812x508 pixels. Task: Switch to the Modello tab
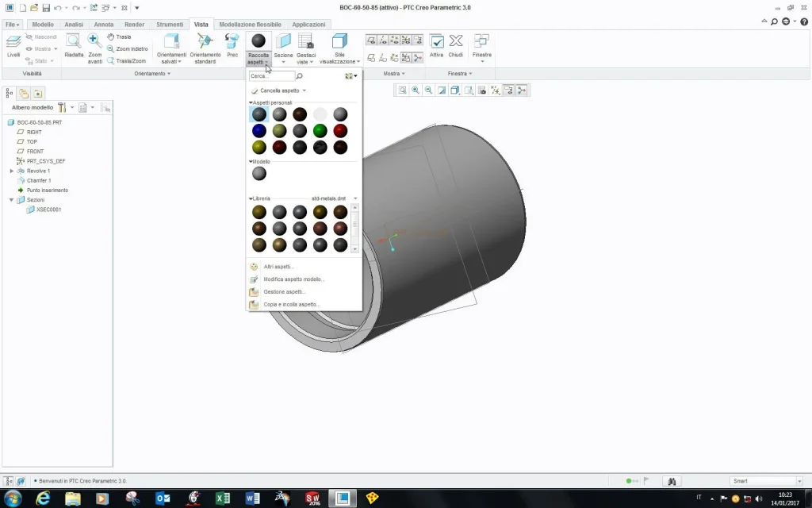pos(43,25)
